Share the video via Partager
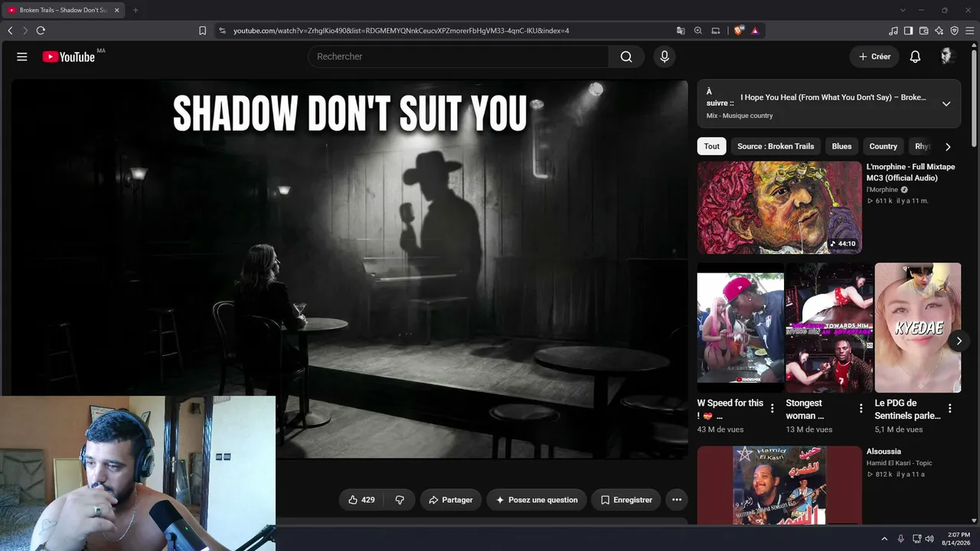The image size is (980, 551). click(450, 500)
